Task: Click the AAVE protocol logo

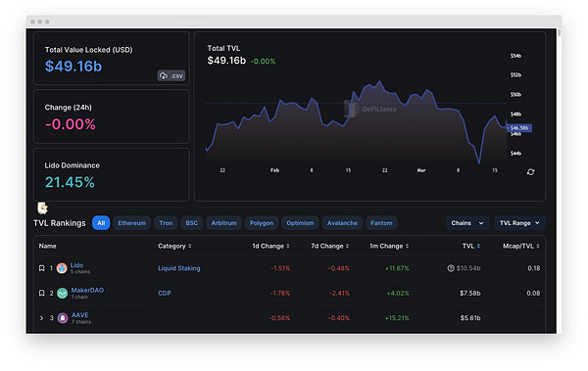Action: click(x=63, y=318)
